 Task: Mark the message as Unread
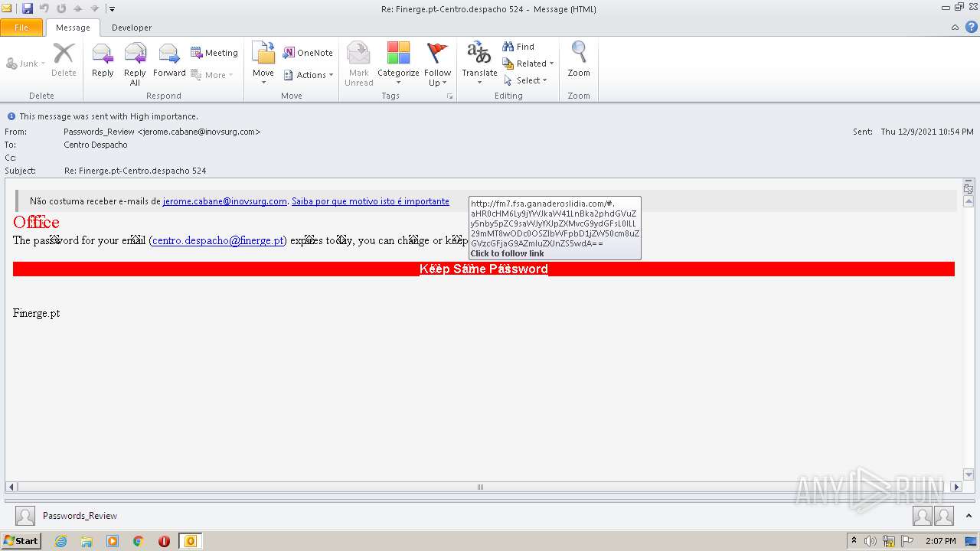click(359, 64)
